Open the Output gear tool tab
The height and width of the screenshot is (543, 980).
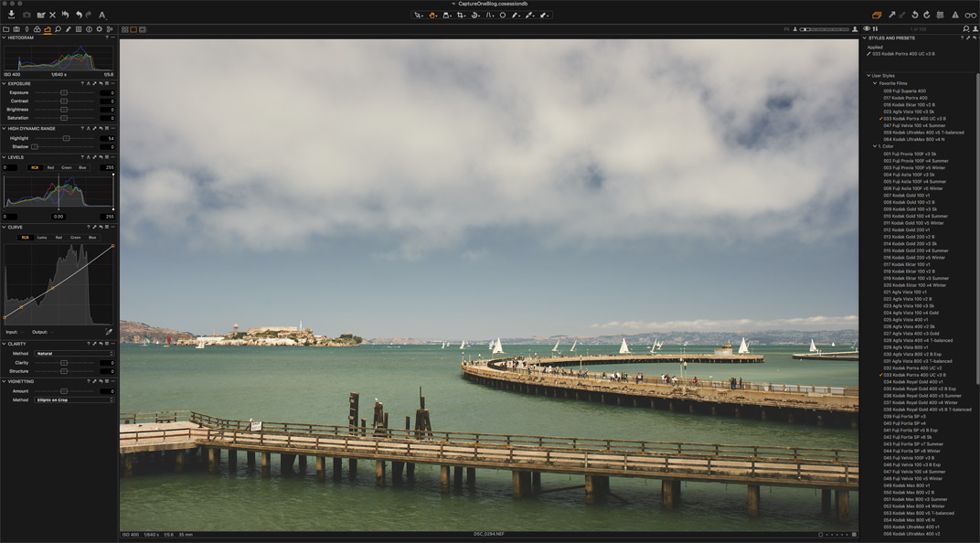(x=99, y=29)
